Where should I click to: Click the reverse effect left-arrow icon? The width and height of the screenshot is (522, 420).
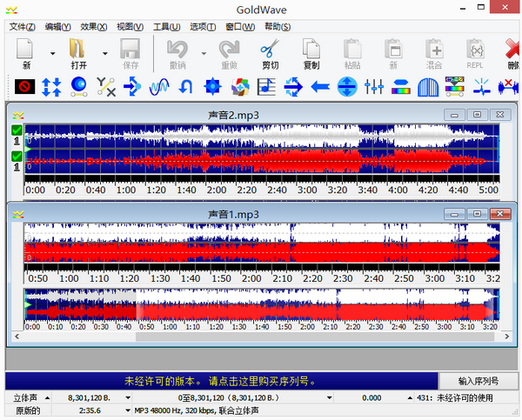(x=320, y=86)
